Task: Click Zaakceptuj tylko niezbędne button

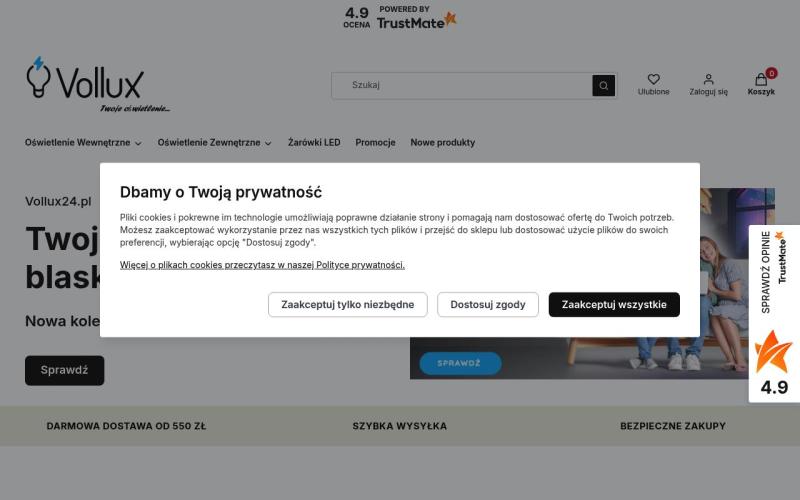Action: 348,305
